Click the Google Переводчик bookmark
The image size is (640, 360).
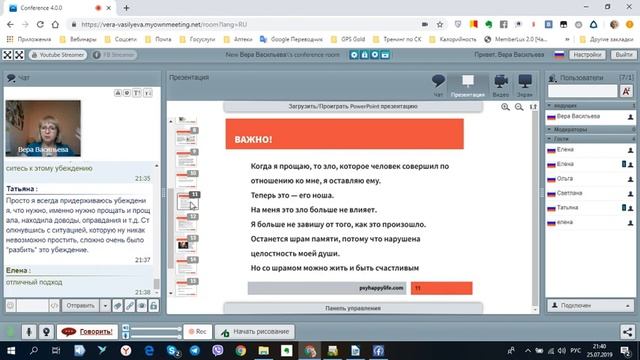pyautogui.click(x=291, y=39)
